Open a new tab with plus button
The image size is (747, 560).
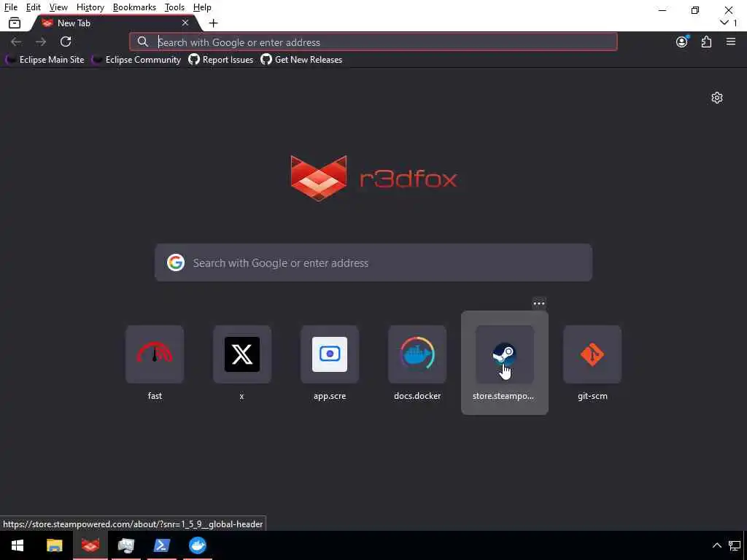tap(214, 23)
